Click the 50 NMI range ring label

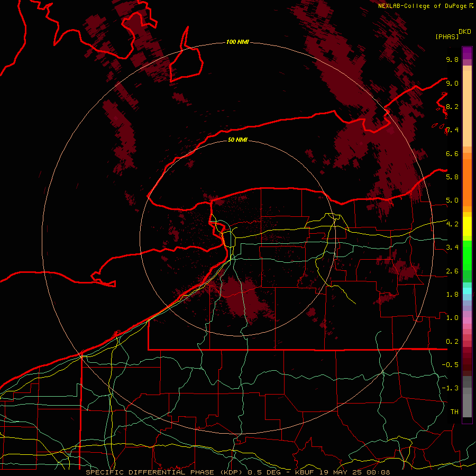coord(237,140)
